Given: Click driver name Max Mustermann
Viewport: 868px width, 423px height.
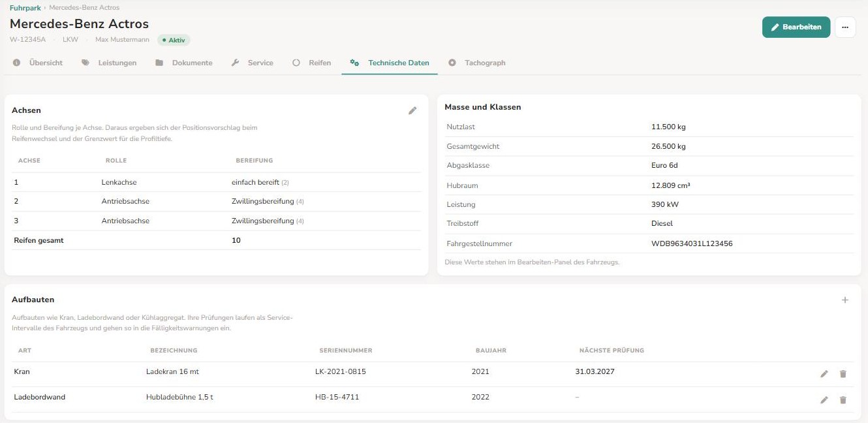Looking at the screenshot, I should pos(122,40).
